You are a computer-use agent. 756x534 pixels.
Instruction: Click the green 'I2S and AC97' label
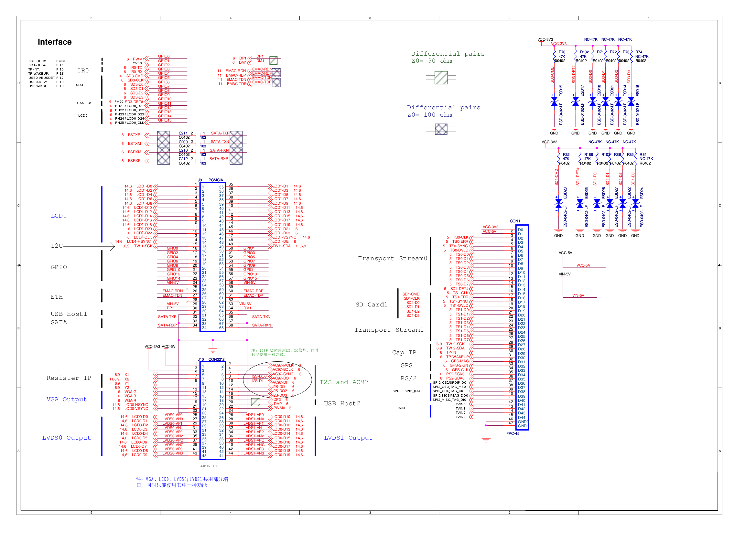pos(344,382)
